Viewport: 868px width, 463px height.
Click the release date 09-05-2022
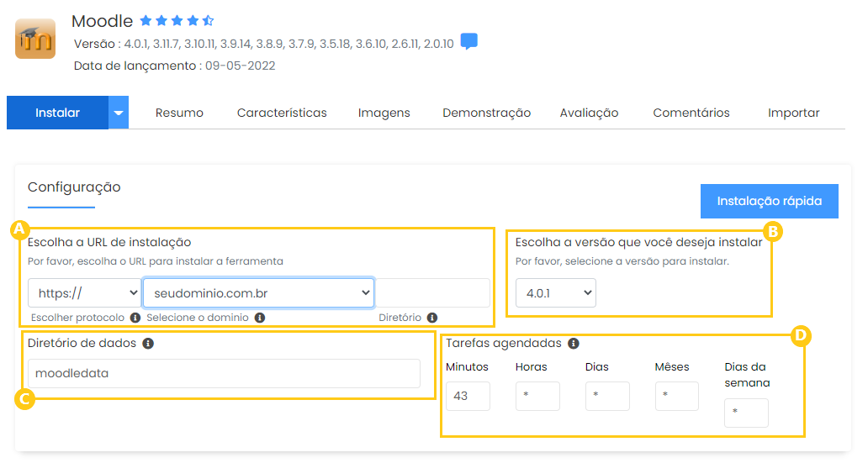[241, 66]
